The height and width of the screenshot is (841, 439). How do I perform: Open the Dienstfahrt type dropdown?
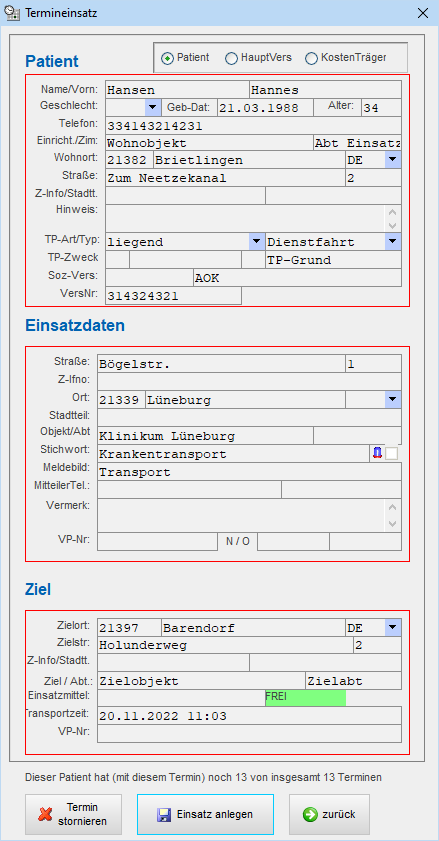click(392, 241)
